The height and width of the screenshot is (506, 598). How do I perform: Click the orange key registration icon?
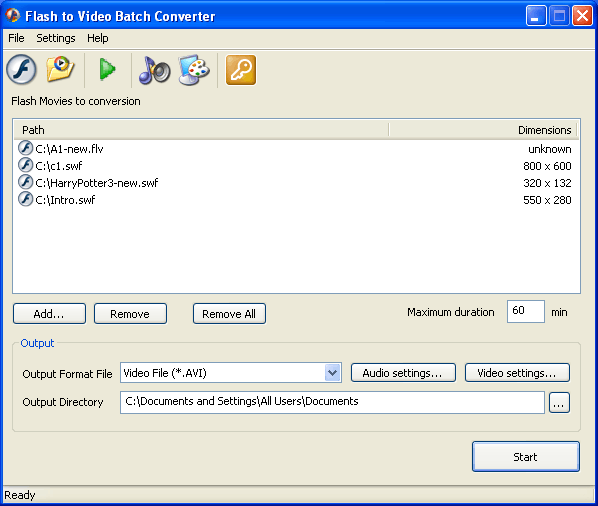(x=241, y=70)
